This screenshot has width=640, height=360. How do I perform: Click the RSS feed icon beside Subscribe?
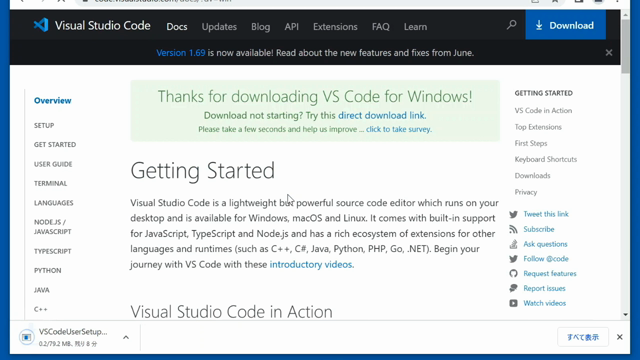513,229
